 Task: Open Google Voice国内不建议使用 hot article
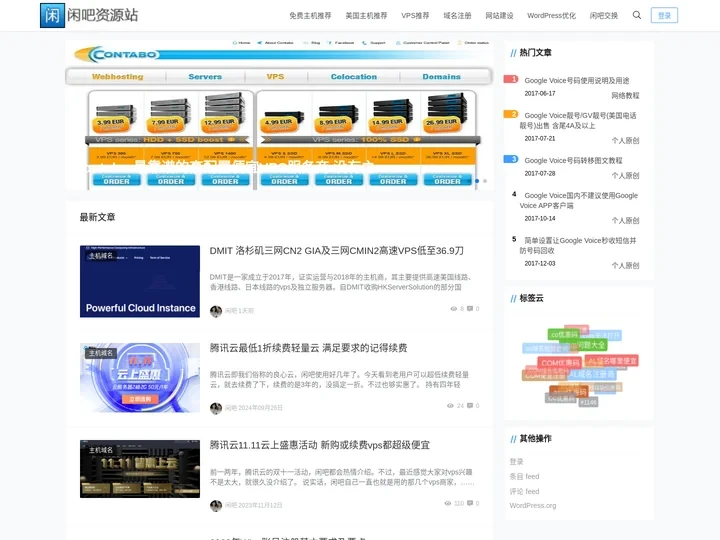tap(579, 200)
